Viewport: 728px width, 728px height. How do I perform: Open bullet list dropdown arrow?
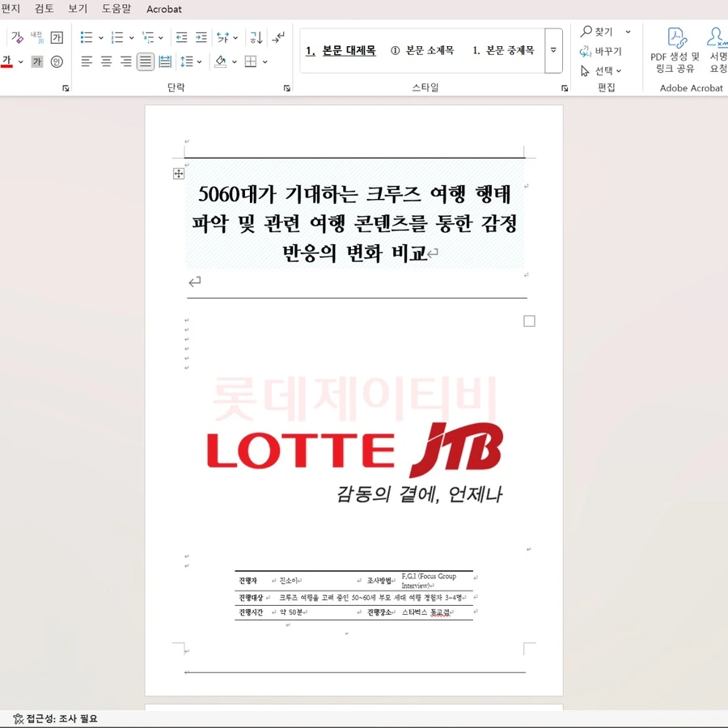(x=101, y=37)
